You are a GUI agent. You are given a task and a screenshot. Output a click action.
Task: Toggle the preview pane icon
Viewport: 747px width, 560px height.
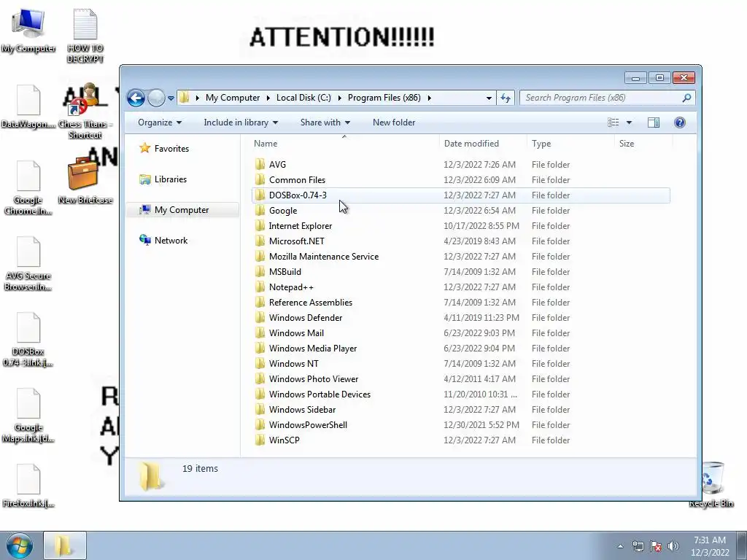pos(654,122)
